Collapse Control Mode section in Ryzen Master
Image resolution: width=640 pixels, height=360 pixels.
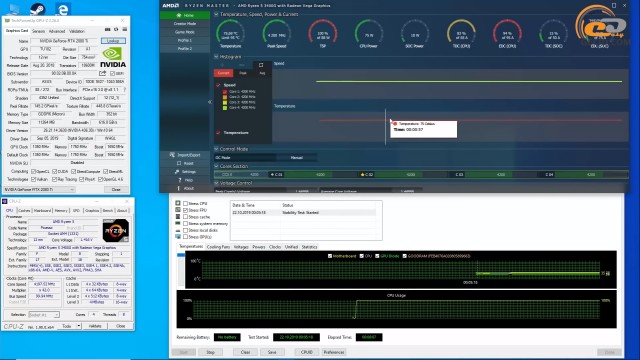pos(216,149)
